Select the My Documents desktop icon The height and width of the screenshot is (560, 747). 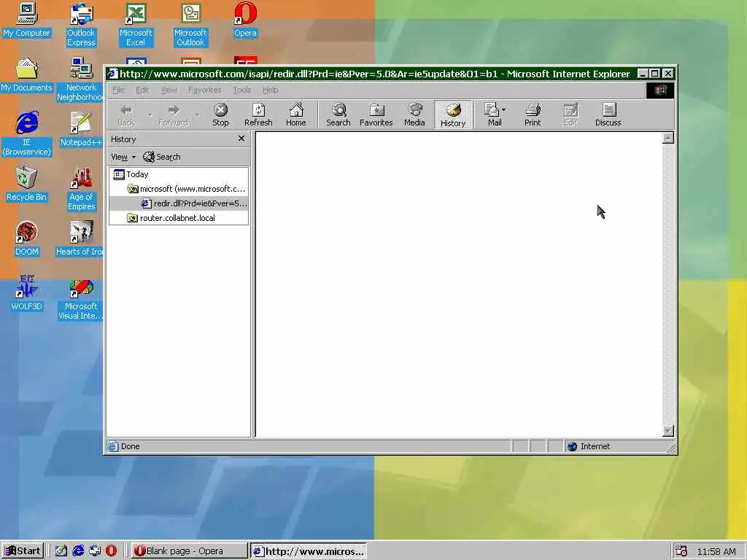[26, 75]
